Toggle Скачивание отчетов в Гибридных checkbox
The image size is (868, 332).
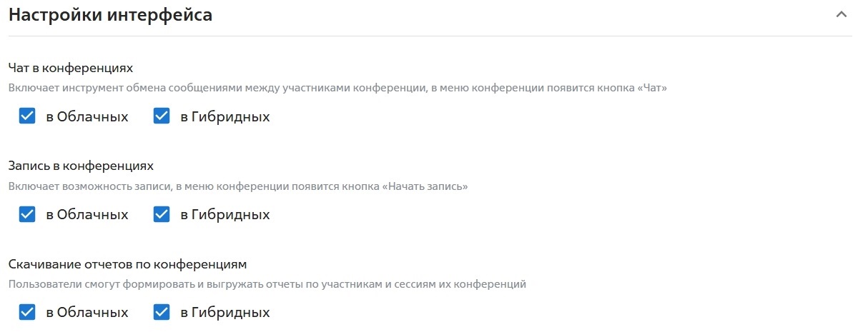tap(162, 312)
